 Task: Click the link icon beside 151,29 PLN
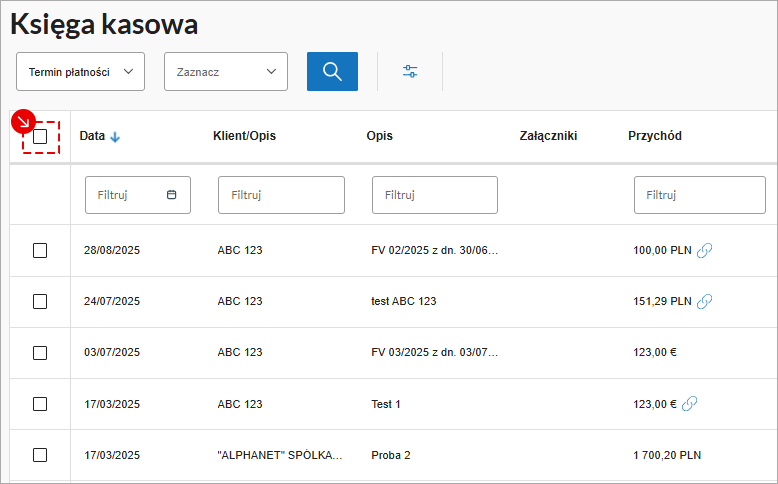(x=704, y=301)
